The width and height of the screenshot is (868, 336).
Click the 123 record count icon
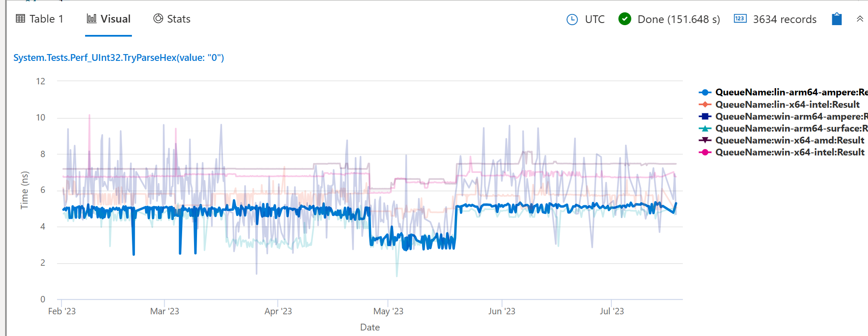[740, 19]
